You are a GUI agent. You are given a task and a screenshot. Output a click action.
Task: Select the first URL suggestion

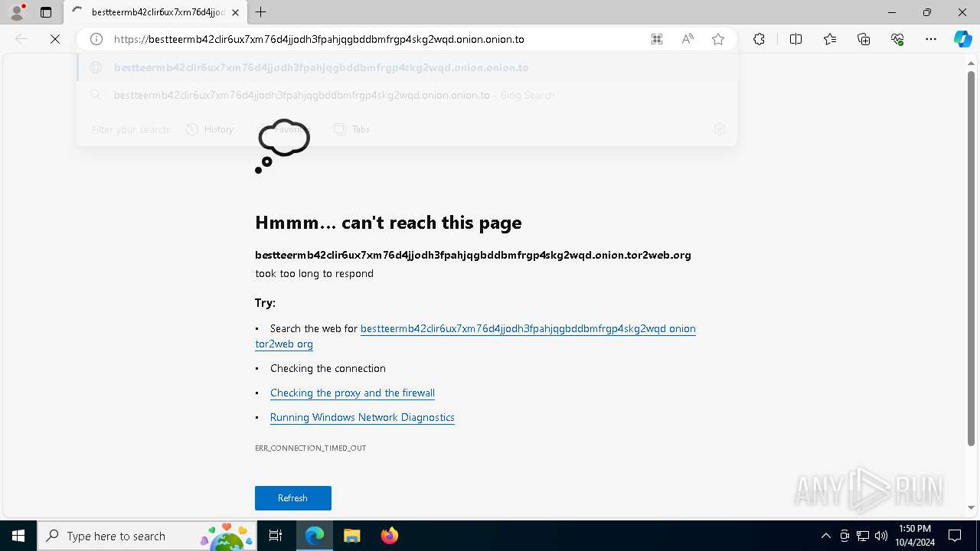(407, 67)
